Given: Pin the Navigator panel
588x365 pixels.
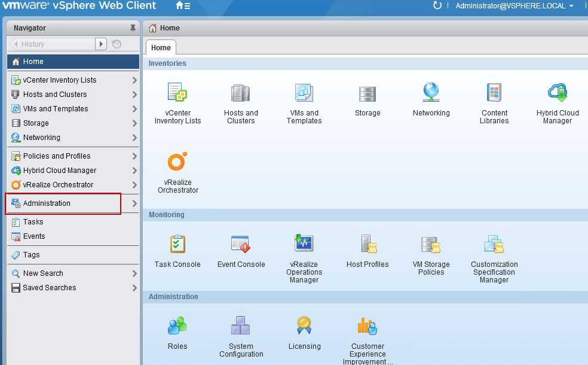Looking at the screenshot, I should tap(133, 28).
